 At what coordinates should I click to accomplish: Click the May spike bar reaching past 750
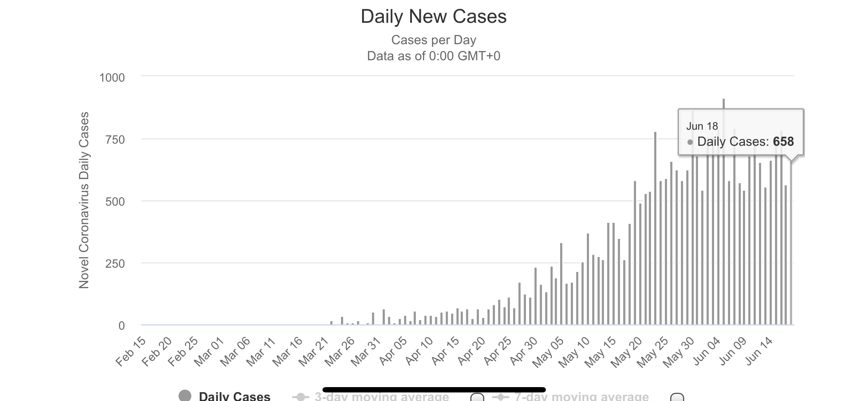655,228
